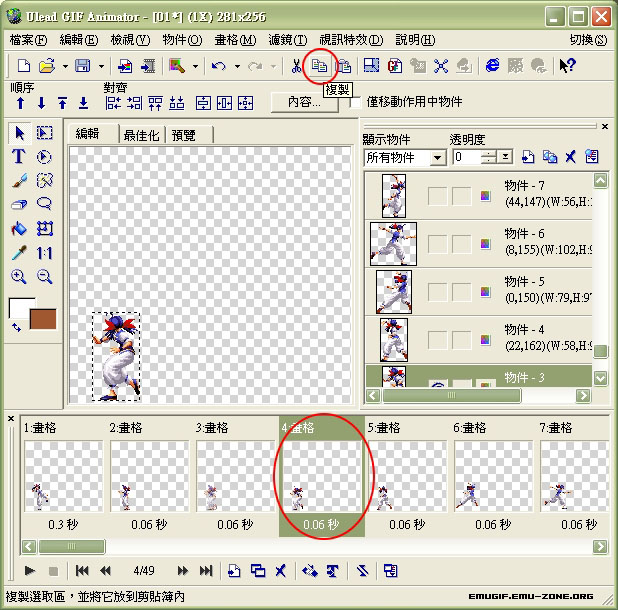The width and height of the screenshot is (618, 610).
Task: Select the arrow Pick tool
Action: pyautogui.click(x=19, y=133)
